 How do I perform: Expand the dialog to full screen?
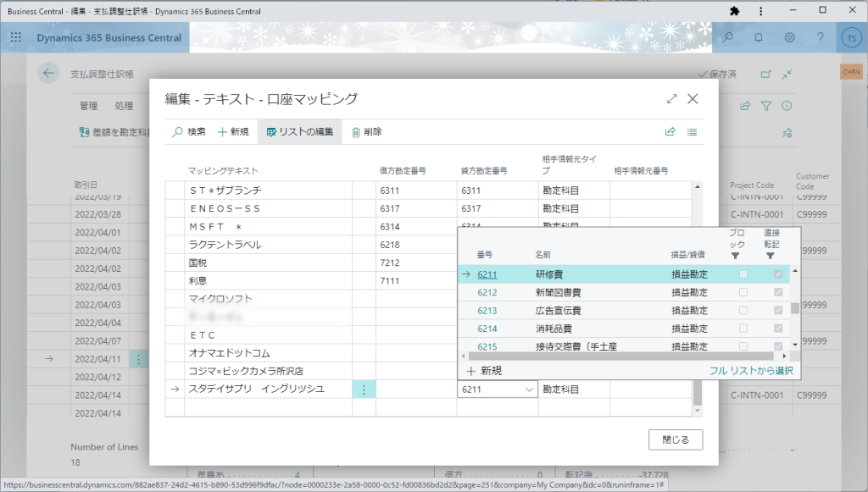[671, 99]
